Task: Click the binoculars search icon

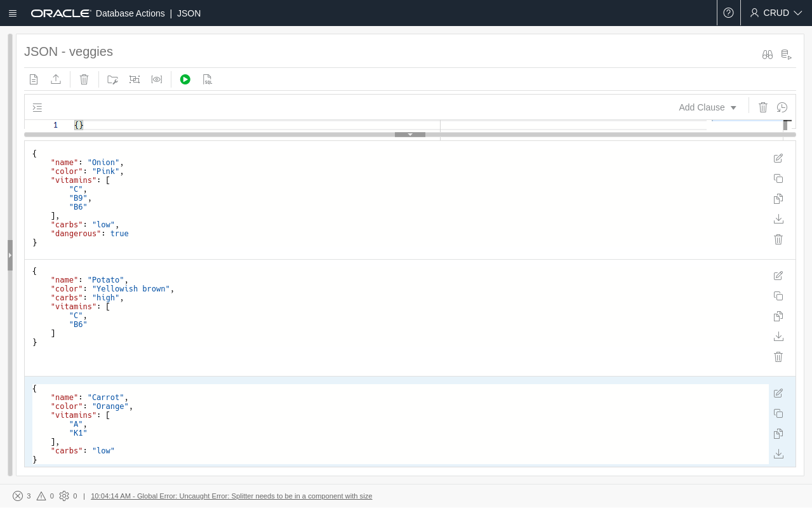Action: pyautogui.click(x=768, y=55)
